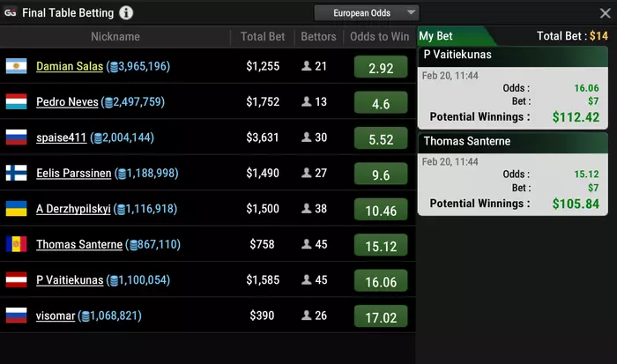Open spaise411 player link

click(61, 137)
